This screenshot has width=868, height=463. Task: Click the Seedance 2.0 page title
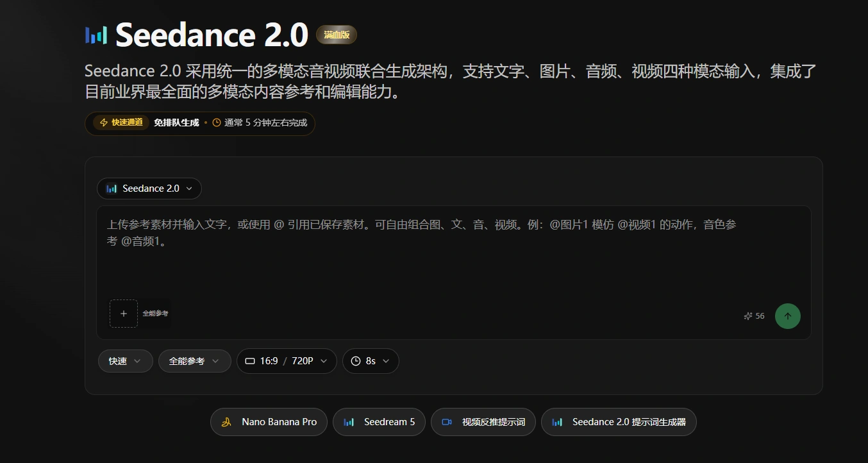[212, 35]
